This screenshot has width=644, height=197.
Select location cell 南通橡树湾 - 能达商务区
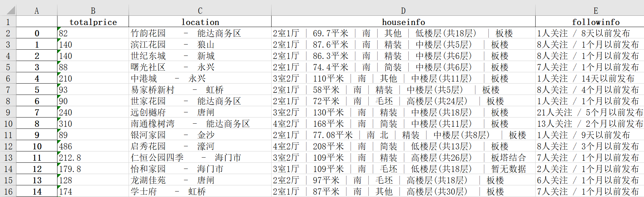[x=200, y=124]
